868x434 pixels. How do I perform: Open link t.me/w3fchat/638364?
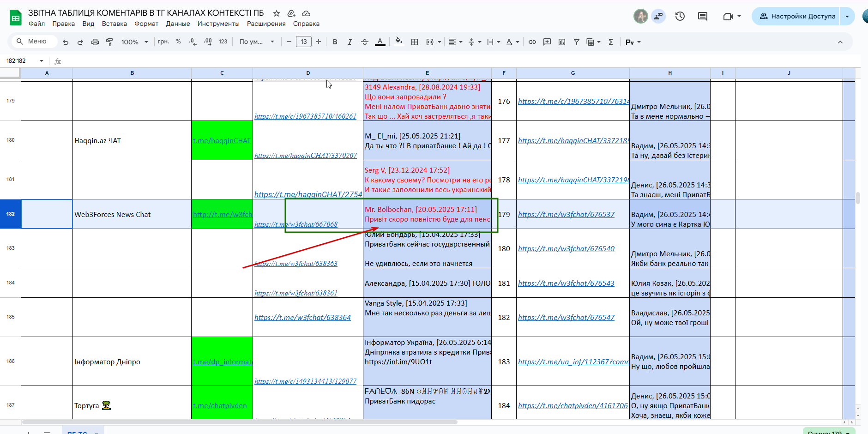[302, 317]
